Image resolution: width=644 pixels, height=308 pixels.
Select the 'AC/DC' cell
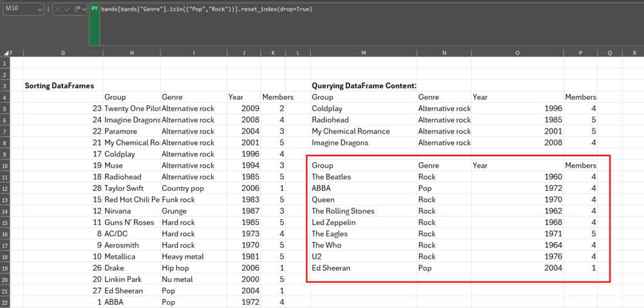coord(131,234)
